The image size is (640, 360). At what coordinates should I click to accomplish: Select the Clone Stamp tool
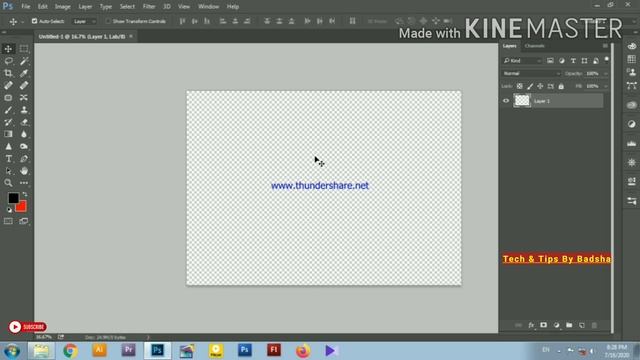coord(24,110)
